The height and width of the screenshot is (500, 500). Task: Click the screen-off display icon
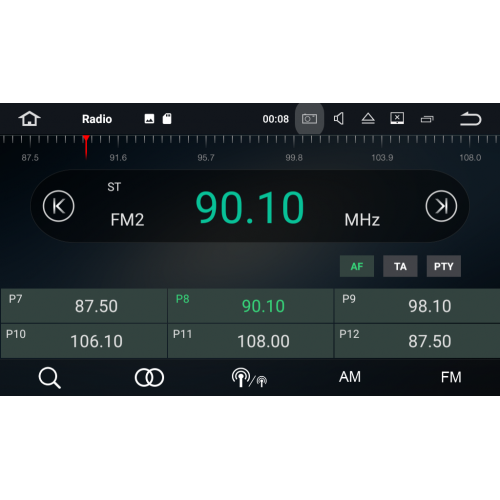(397, 118)
